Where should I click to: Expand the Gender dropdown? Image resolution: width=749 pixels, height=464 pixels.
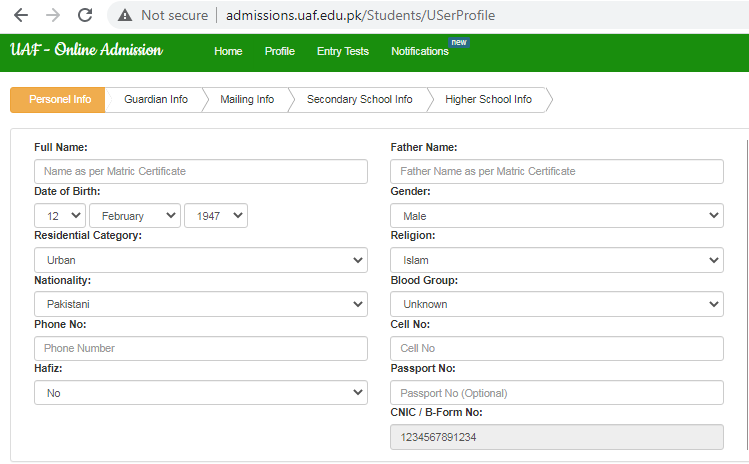(556, 215)
